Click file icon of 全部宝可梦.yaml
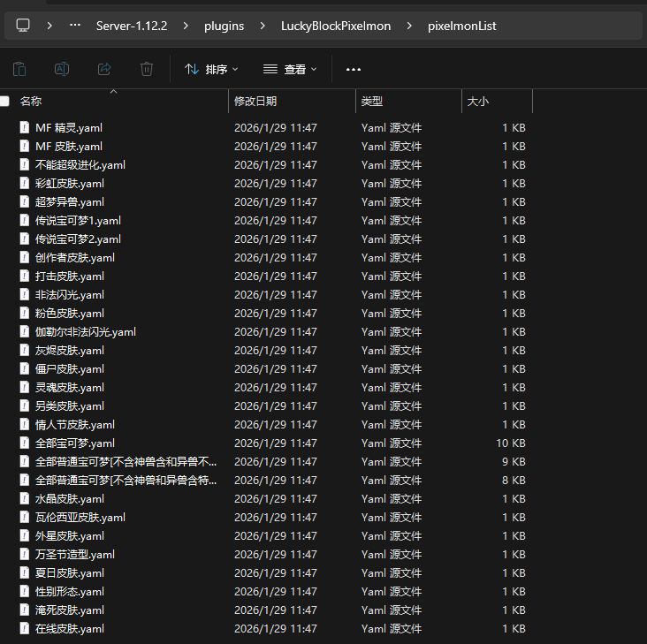647x644 pixels. [x=25, y=443]
